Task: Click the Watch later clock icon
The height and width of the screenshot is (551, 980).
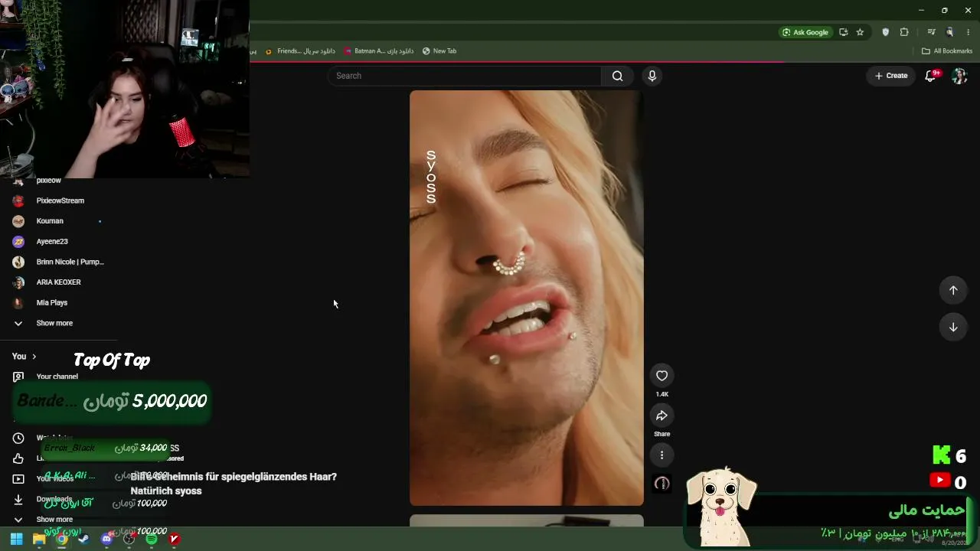Action: (x=18, y=439)
